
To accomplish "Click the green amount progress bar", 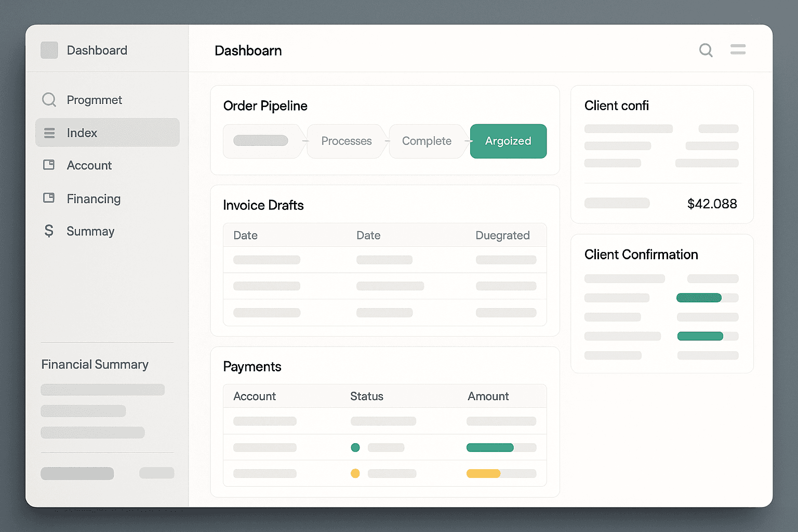I will click(x=490, y=447).
